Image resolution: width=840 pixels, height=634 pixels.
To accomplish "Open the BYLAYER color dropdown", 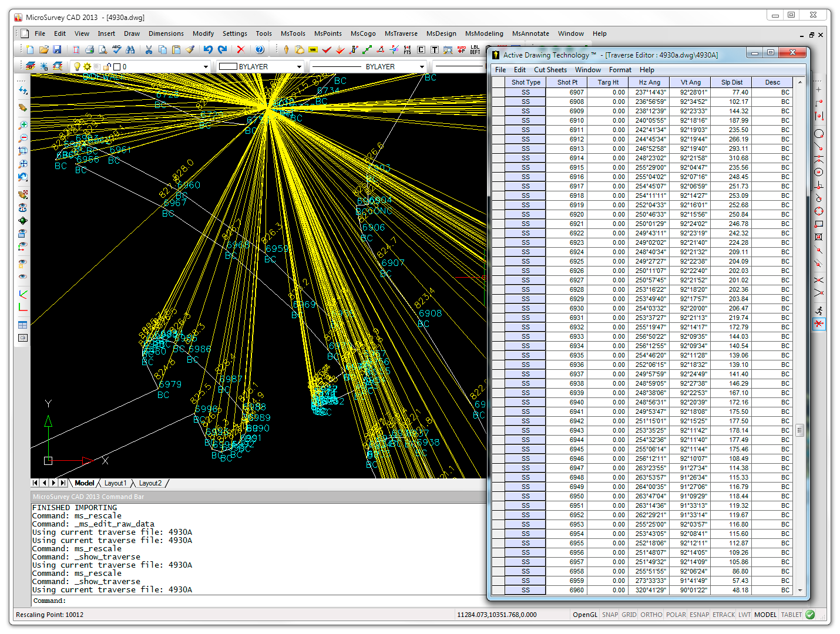I will pos(299,67).
